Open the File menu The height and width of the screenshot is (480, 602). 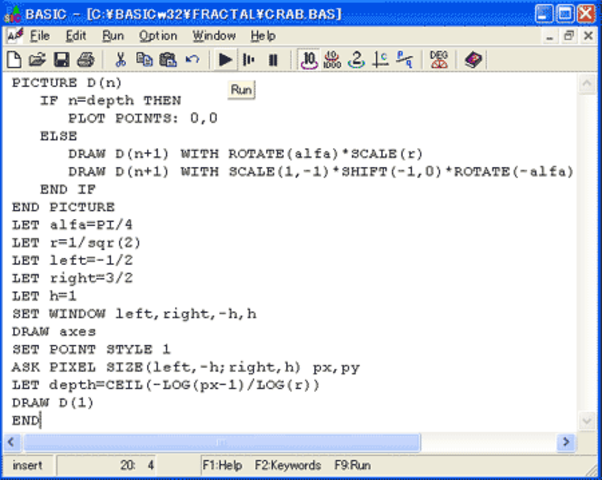point(40,36)
